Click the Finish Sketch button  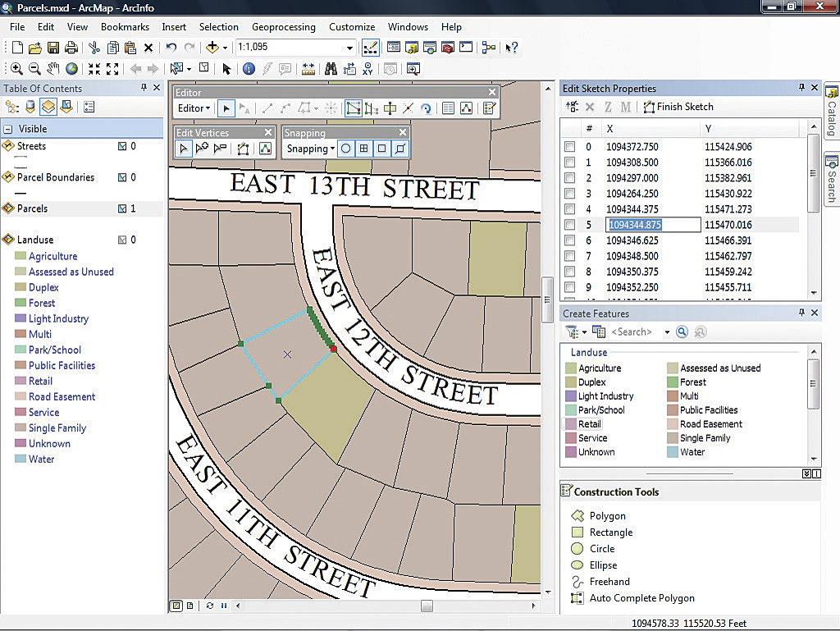[678, 107]
